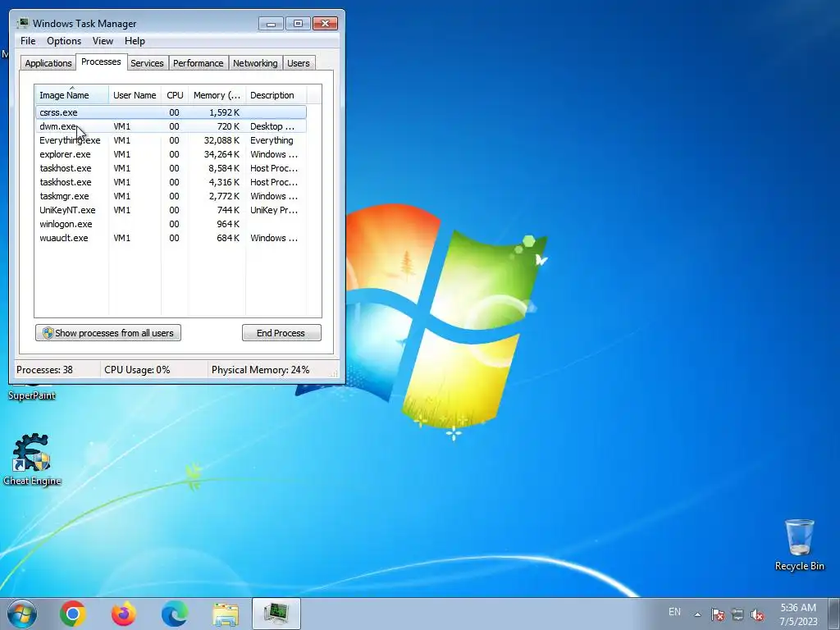
Task: Click the 32,088 K memory value
Action: pyautogui.click(x=221, y=140)
